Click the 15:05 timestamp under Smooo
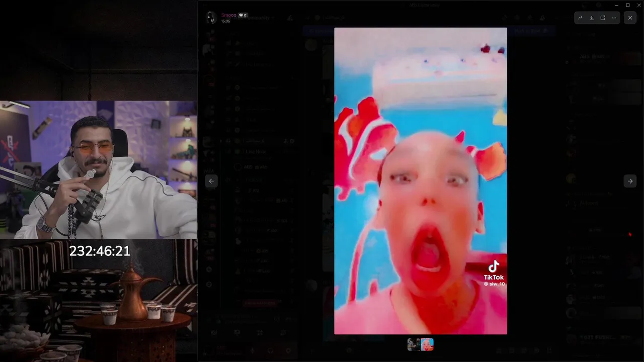 (x=225, y=21)
